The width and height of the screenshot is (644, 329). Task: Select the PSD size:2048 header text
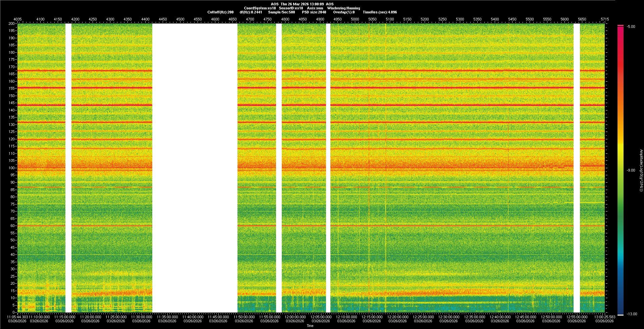coord(314,12)
